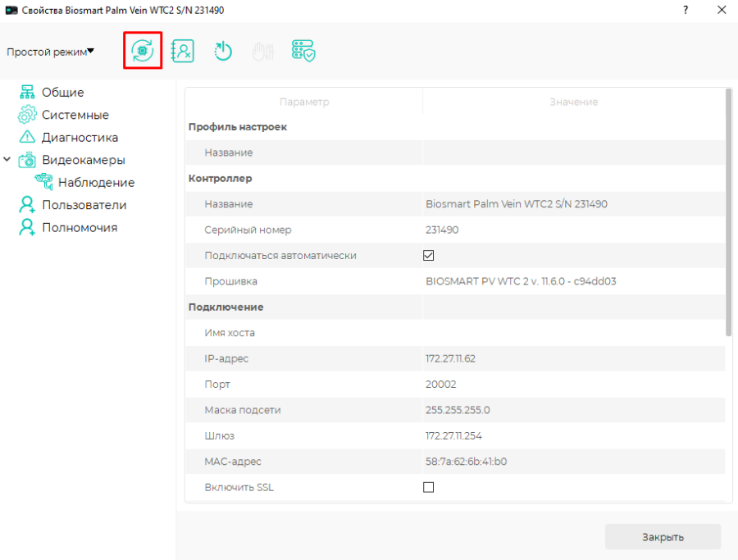Click serial number value 231490

coord(442,230)
